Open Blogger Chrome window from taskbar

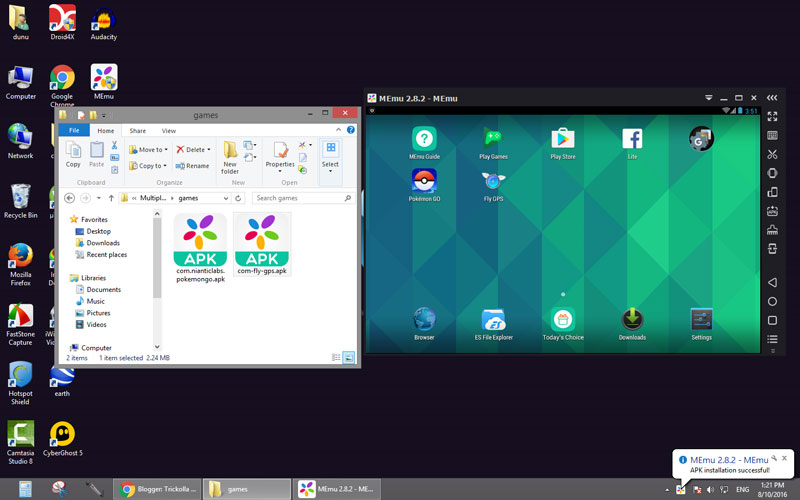click(x=158, y=489)
